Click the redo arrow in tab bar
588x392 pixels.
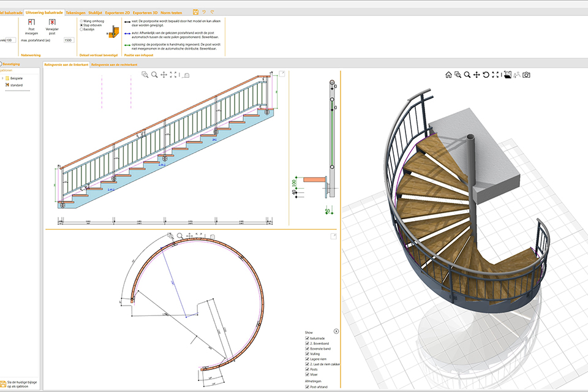coord(213,12)
